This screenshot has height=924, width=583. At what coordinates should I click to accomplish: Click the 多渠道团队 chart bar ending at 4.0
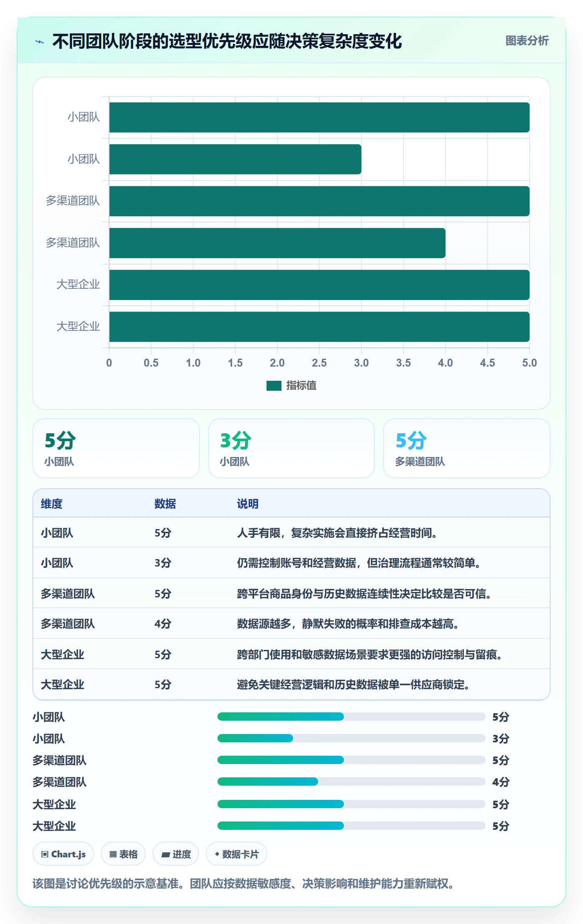[277, 243]
